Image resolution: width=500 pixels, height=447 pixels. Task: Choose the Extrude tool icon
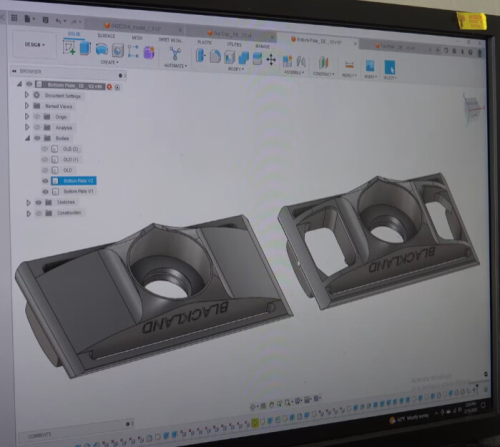pos(85,48)
